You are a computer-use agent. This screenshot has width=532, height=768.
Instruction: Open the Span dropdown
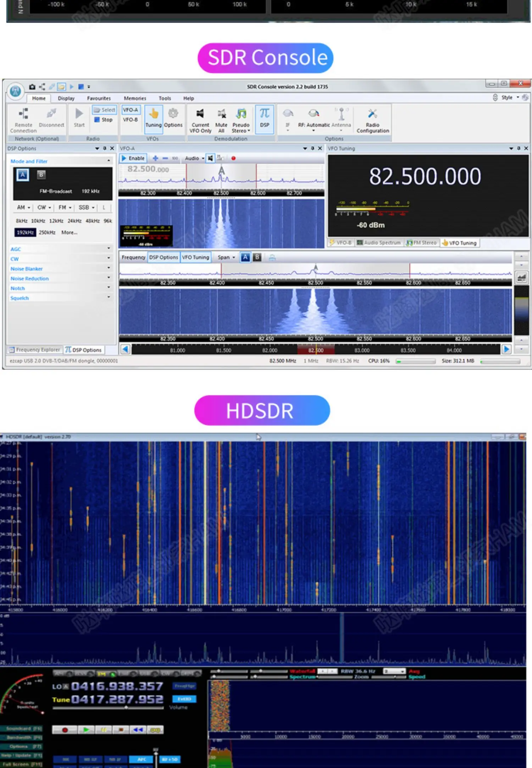point(226,257)
